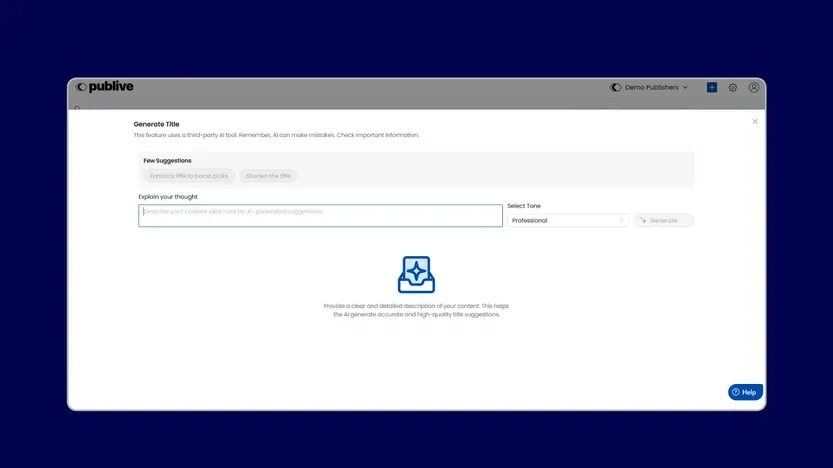Viewport: 833px width, 468px height.
Task: Open settings via the gear icon
Action: (x=733, y=88)
